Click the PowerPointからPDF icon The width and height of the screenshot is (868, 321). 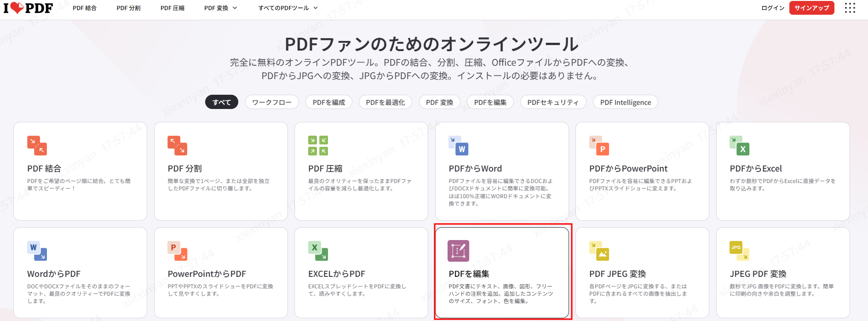coord(178,251)
